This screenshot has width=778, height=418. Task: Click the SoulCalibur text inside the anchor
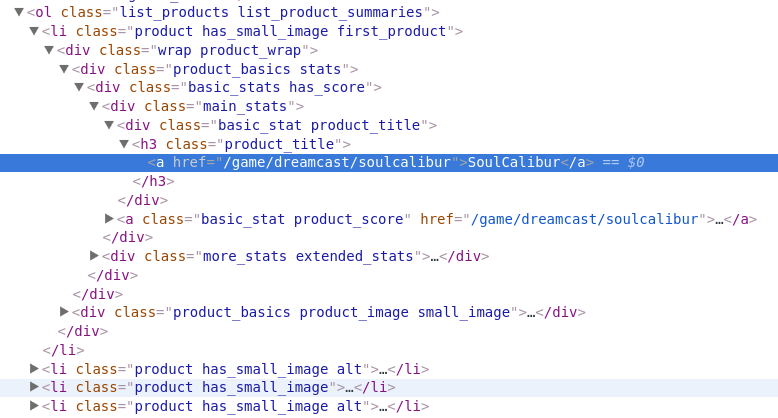[513, 163]
